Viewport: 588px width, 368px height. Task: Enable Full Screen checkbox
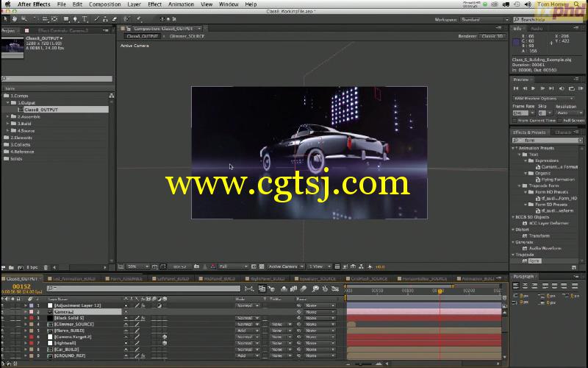pyautogui.click(x=560, y=121)
